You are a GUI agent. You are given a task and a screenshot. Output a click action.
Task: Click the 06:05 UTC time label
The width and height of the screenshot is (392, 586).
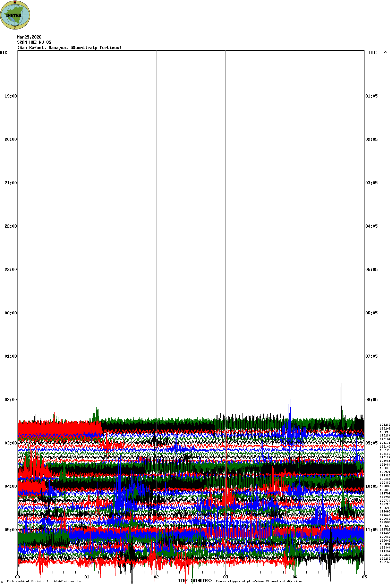click(372, 313)
